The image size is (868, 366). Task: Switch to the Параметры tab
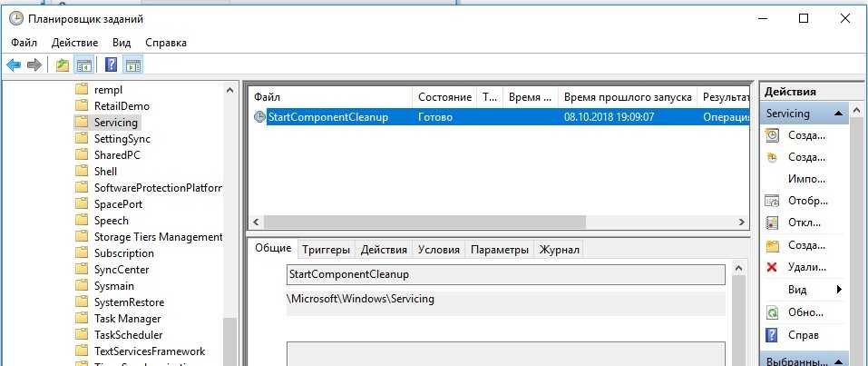click(x=500, y=250)
